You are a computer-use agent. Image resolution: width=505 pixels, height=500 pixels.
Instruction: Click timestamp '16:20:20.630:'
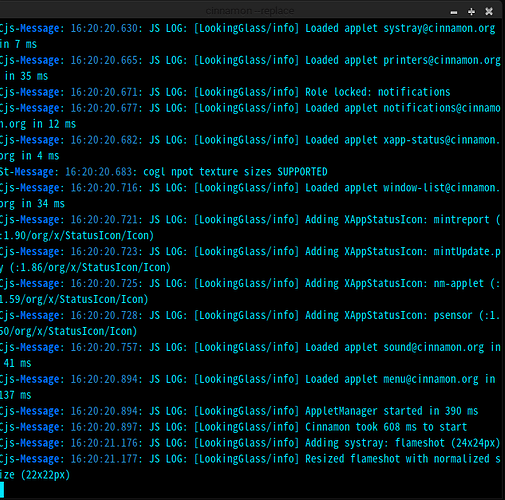[107, 28]
